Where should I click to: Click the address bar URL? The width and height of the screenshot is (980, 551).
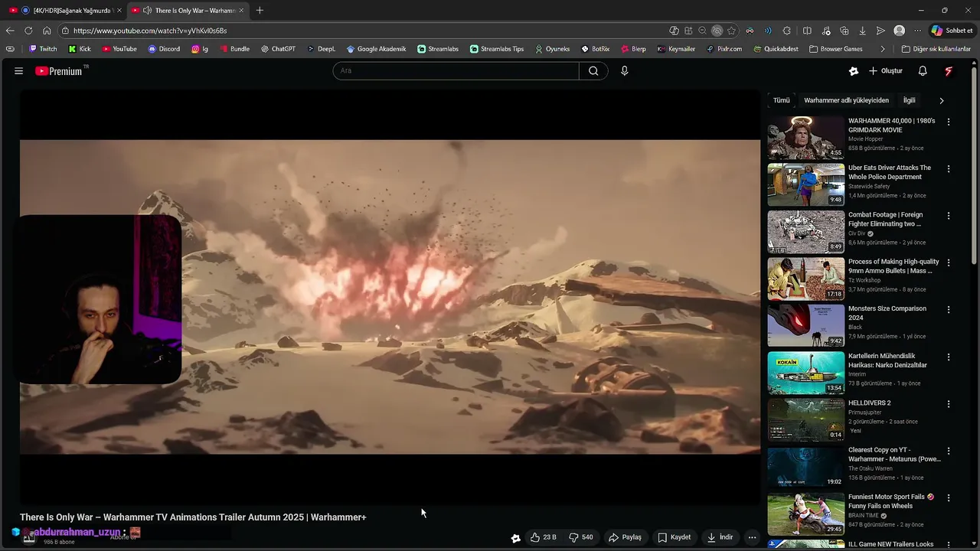click(150, 31)
